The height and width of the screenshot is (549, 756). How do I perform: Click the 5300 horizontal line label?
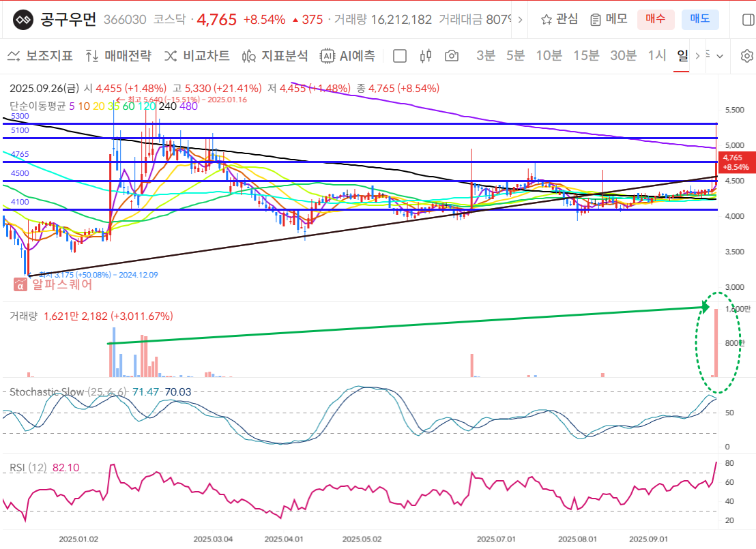(20, 116)
